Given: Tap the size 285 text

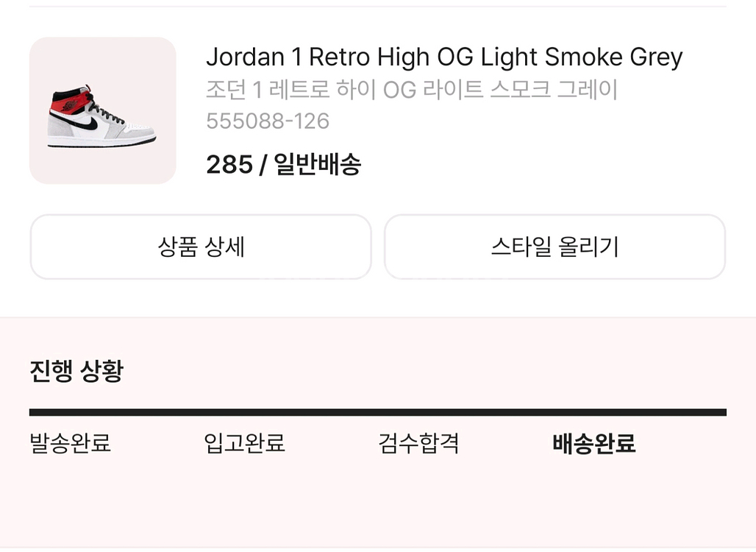Looking at the screenshot, I should (229, 165).
